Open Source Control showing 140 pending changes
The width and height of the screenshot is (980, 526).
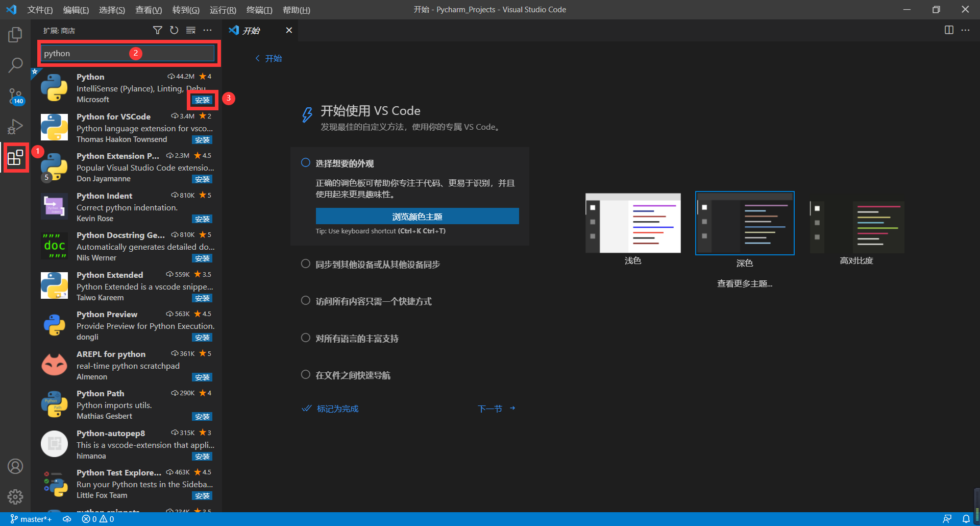click(x=15, y=96)
